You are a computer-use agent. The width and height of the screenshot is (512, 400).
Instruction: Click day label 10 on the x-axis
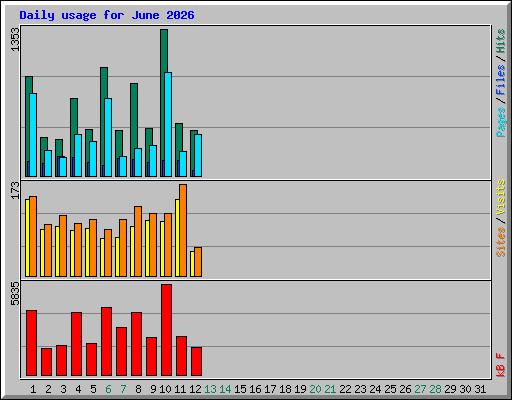[x=165, y=389]
